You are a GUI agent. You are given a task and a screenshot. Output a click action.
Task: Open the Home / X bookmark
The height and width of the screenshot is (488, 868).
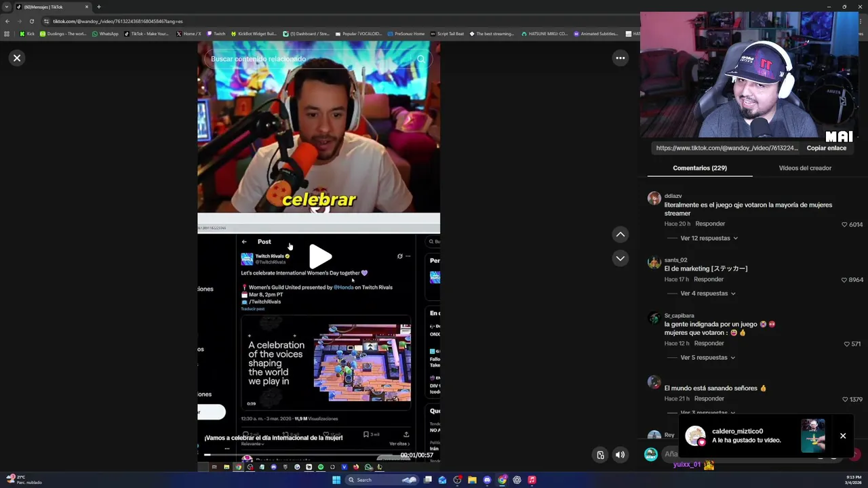188,34
